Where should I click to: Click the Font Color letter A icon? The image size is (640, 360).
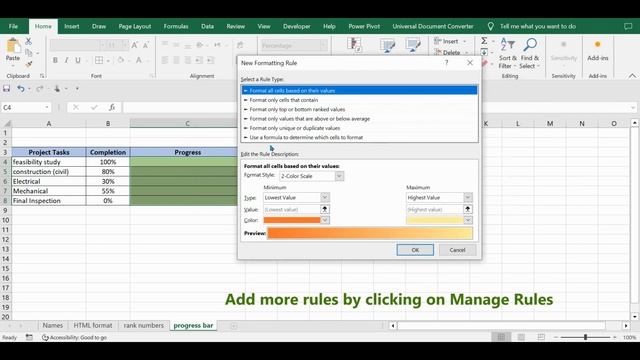139,60
